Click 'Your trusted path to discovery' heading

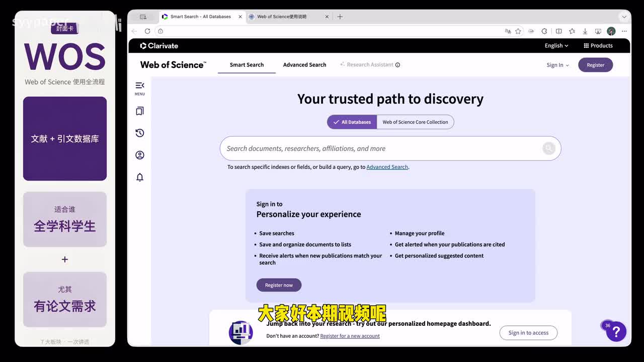tap(390, 99)
